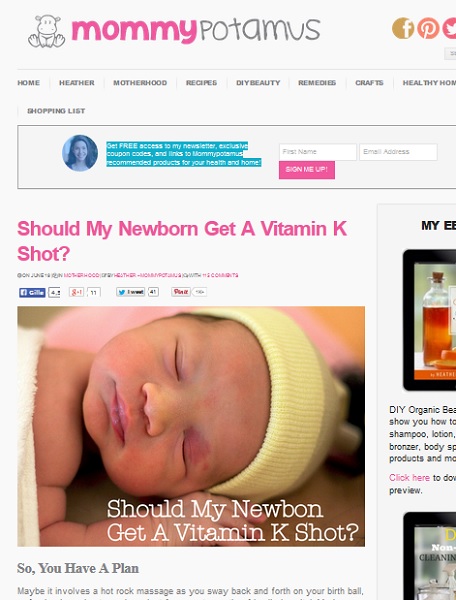Follow the Click here ebook preview link
The width and height of the screenshot is (456, 600).
coord(409,478)
